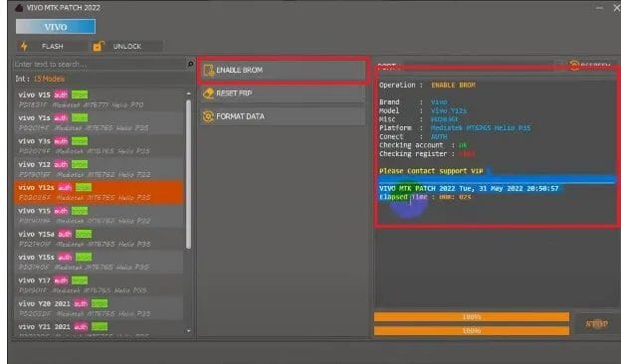Select vivo Y12 Helio P22 model
Image resolution: width=621 pixels, height=364 pixels.
click(99, 169)
